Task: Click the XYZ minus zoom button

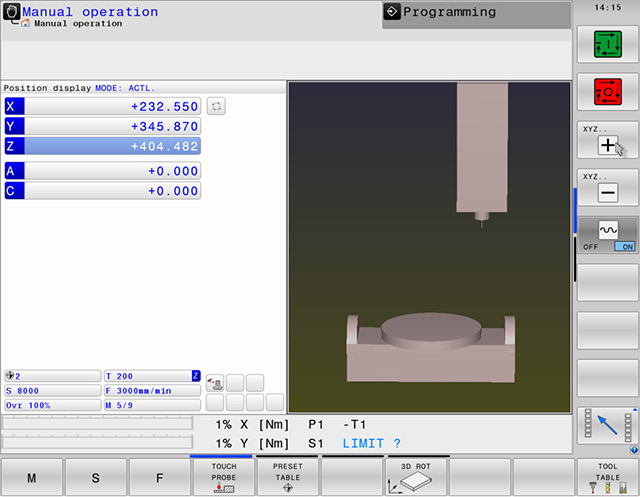Action: (608, 189)
